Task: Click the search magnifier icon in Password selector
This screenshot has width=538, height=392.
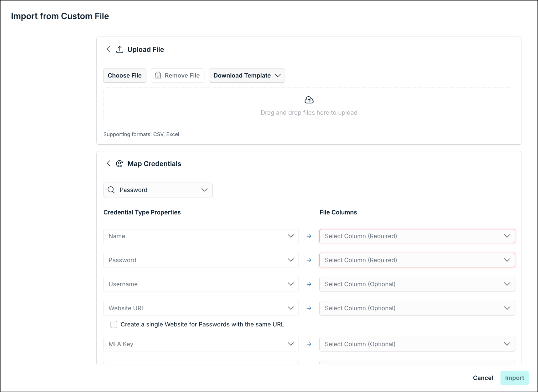Action: (111, 190)
